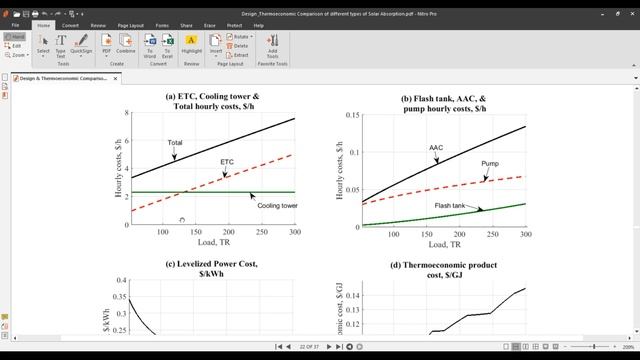Viewport: 640px width, 360px height.
Task: Click the page number field
Action: tap(309, 347)
